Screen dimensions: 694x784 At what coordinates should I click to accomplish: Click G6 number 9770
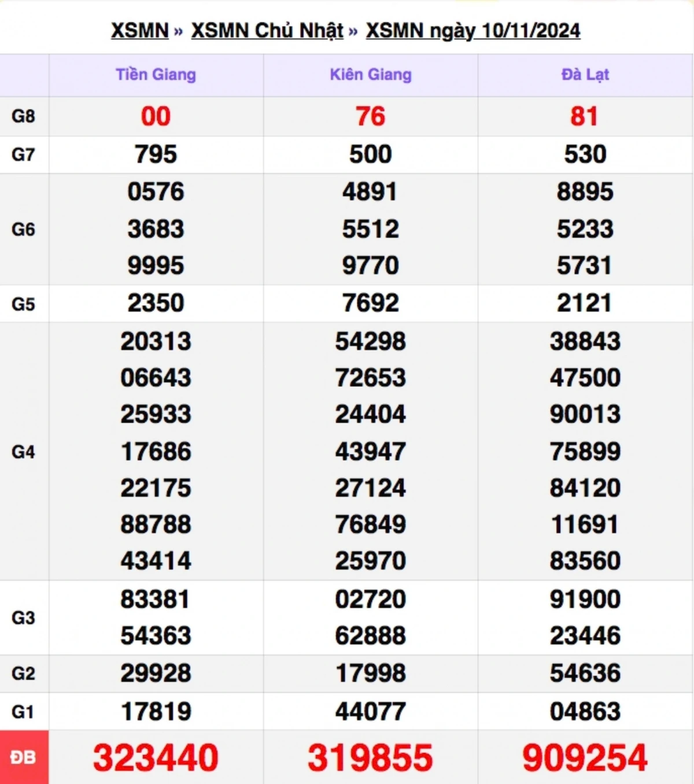click(371, 265)
